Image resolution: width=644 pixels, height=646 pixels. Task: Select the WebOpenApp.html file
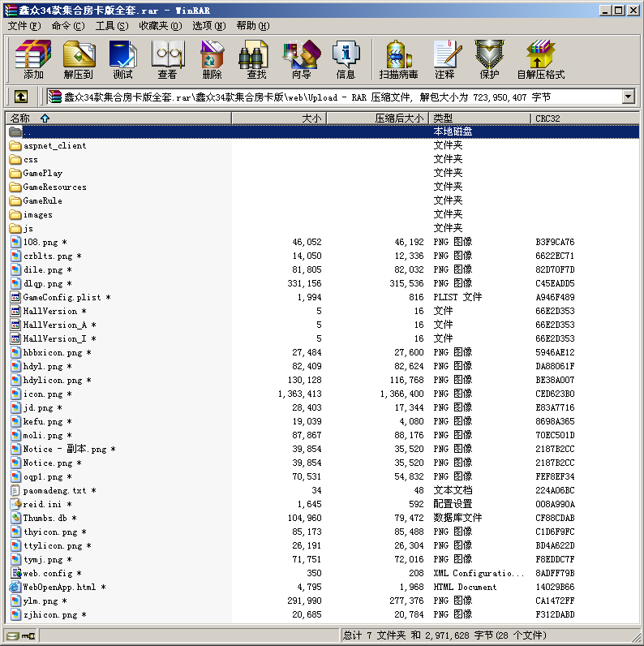click(59, 587)
